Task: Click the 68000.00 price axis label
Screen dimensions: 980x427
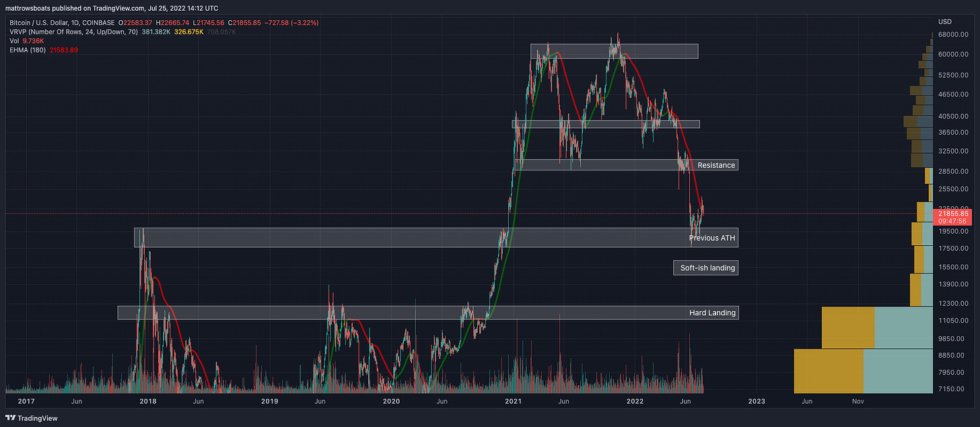Action: point(953,34)
